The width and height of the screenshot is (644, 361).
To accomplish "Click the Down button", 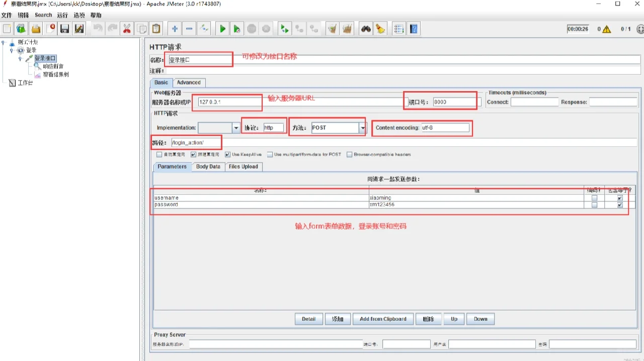I will [480, 319].
